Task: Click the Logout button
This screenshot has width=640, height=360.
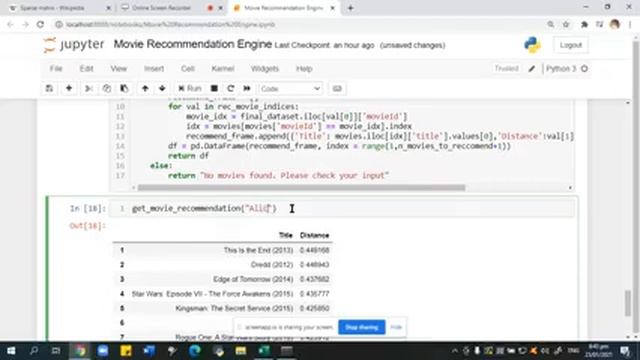Action: (x=571, y=45)
